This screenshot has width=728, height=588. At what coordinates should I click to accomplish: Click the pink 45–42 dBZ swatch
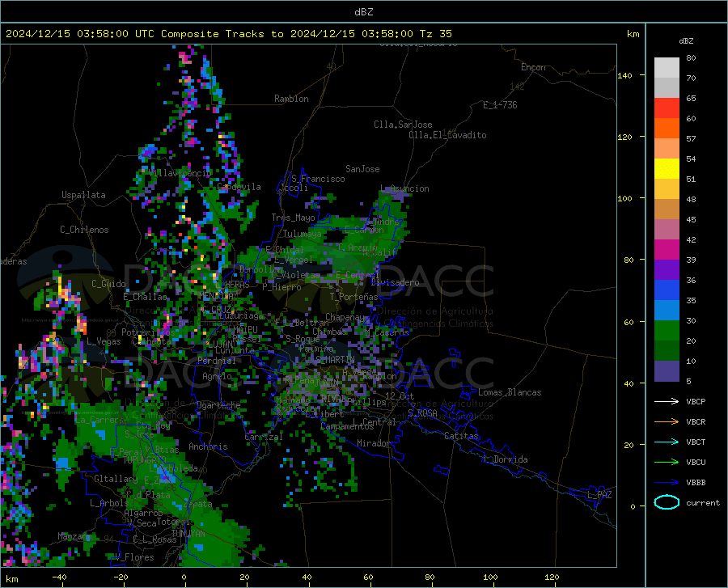(x=667, y=230)
